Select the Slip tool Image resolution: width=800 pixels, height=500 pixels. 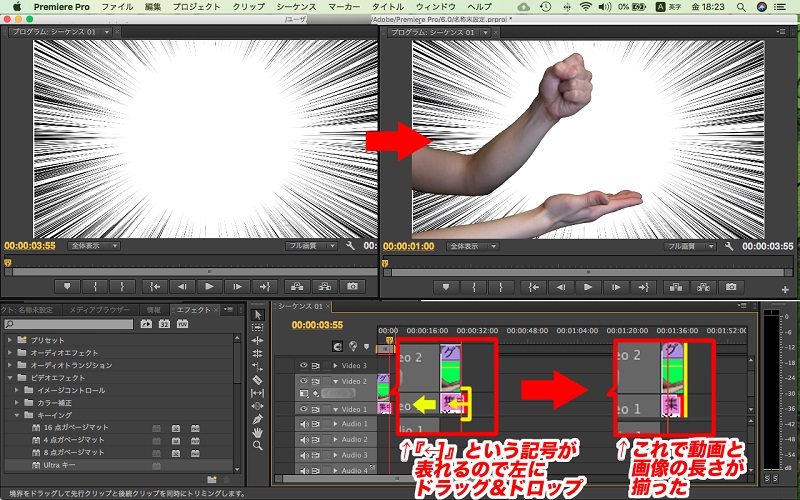pos(258,393)
